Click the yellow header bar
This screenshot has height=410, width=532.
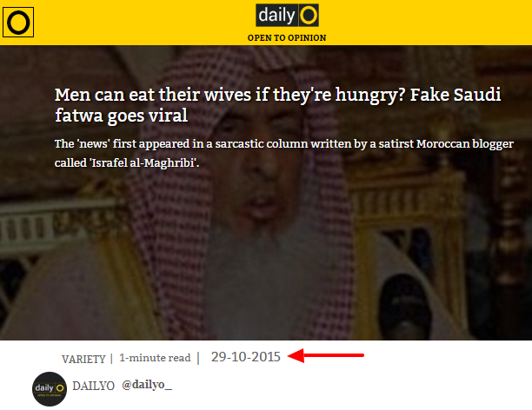(x=266, y=23)
